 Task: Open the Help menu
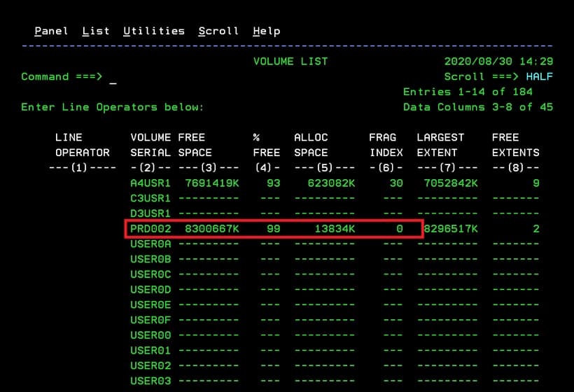[266, 31]
